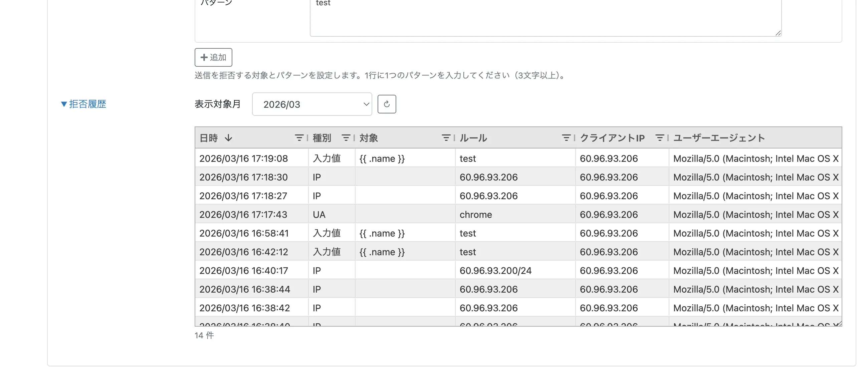Screen dimensions: 868x367
Task: Select the 16:58:41 {{ .name }} cell
Action: (382, 233)
